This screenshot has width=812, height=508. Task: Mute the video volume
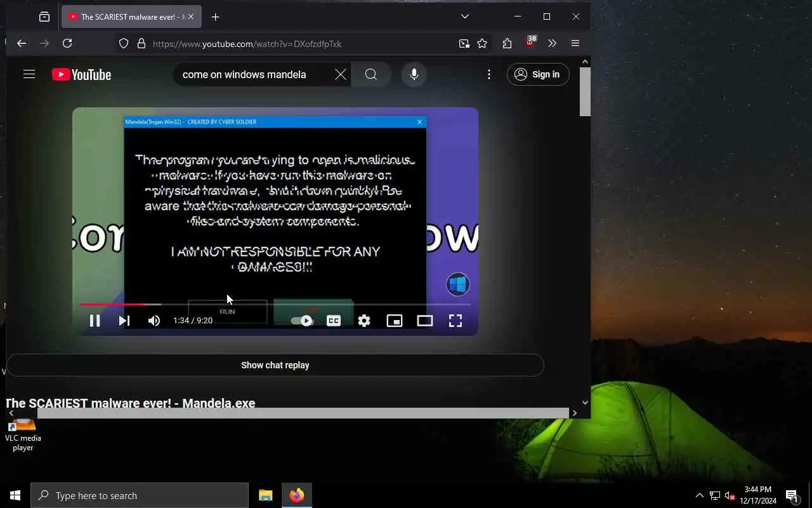(154, 321)
